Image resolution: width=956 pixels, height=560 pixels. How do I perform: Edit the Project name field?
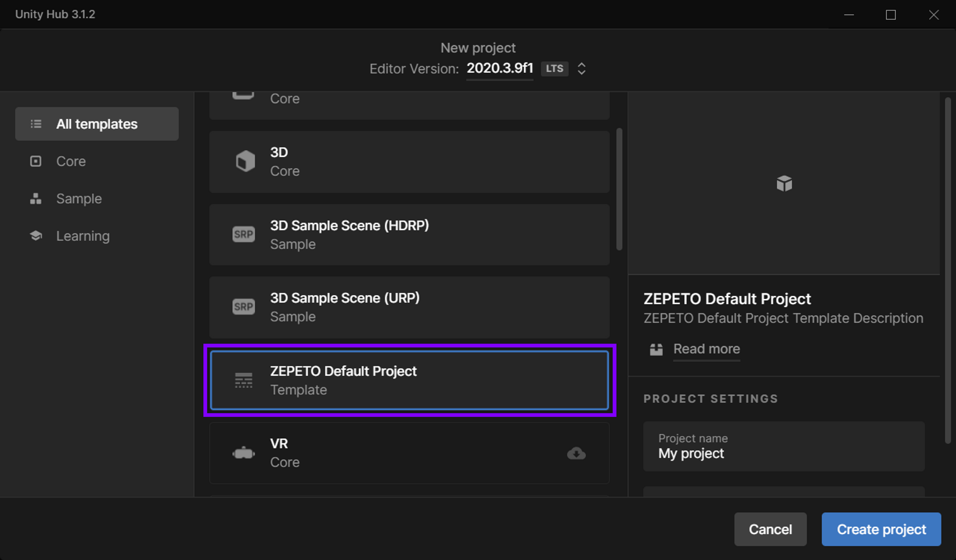[784, 447]
